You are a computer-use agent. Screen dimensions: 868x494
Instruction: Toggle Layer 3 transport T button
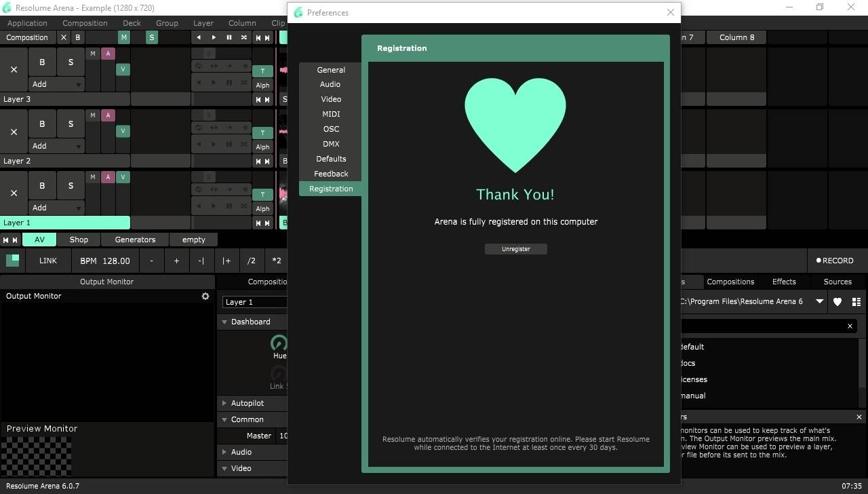[x=262, y=71]
